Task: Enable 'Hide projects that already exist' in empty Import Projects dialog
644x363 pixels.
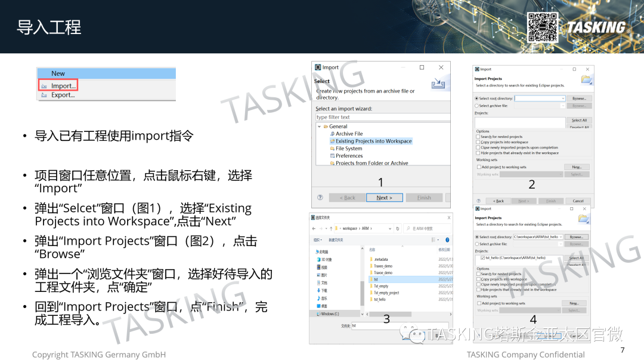Action: [478, 152]
